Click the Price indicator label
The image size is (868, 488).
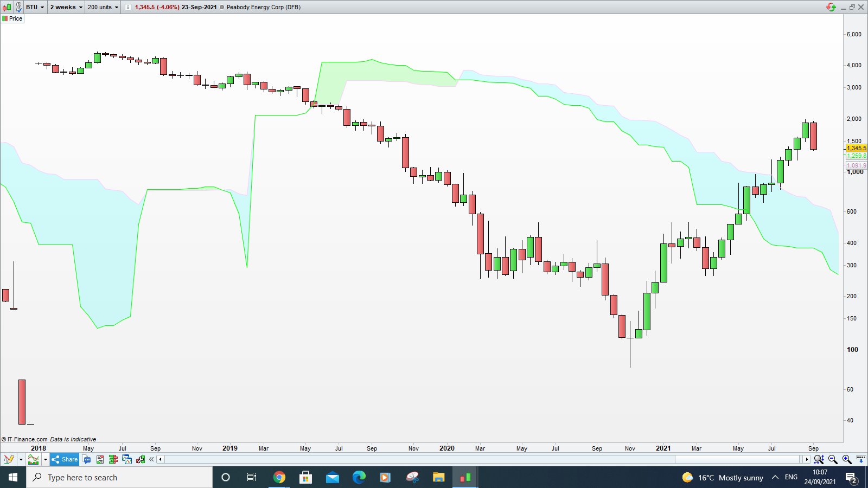pyautogui.click(x=12, y=18)
